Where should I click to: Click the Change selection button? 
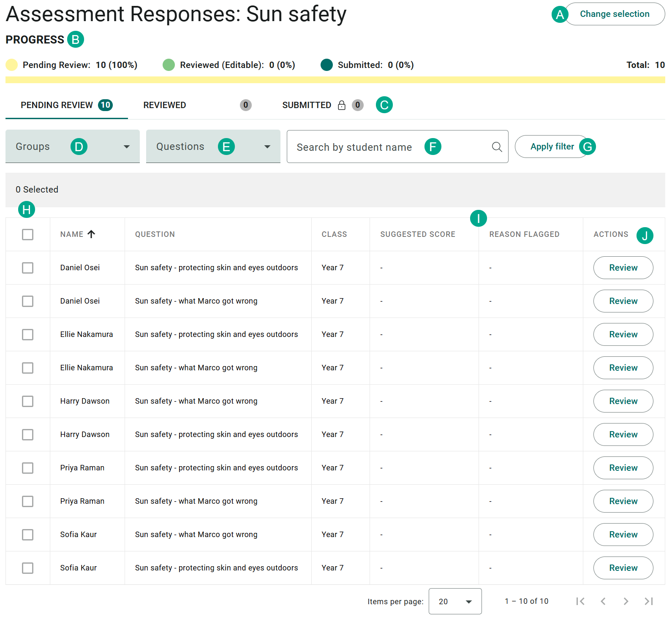coord(615,14)
